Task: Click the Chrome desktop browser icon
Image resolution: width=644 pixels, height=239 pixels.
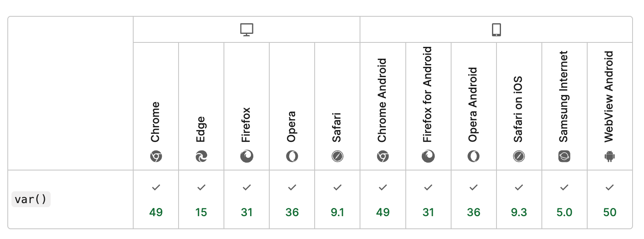Action: tap(156, 156)
